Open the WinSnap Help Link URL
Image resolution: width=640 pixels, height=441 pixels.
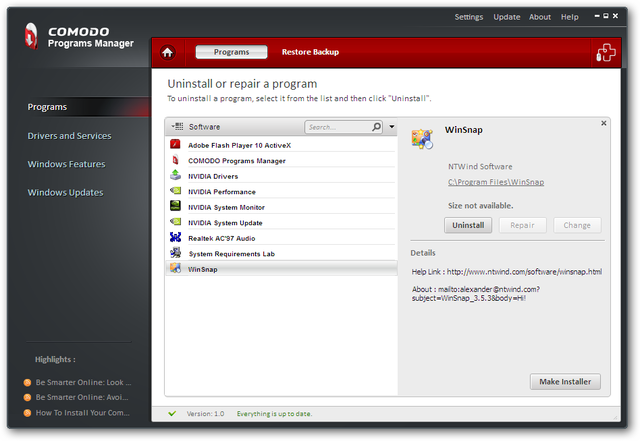click(x=524, y=272)
